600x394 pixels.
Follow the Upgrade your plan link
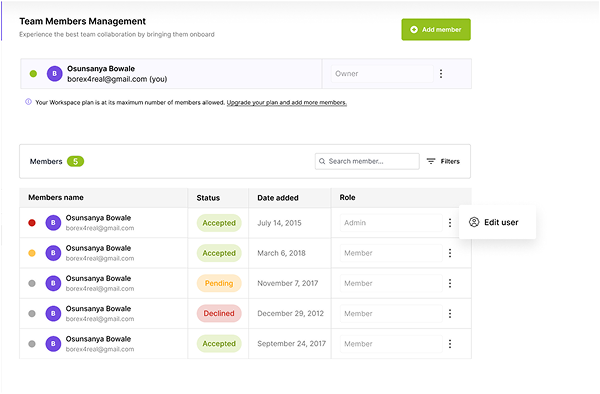pos(287,103)
